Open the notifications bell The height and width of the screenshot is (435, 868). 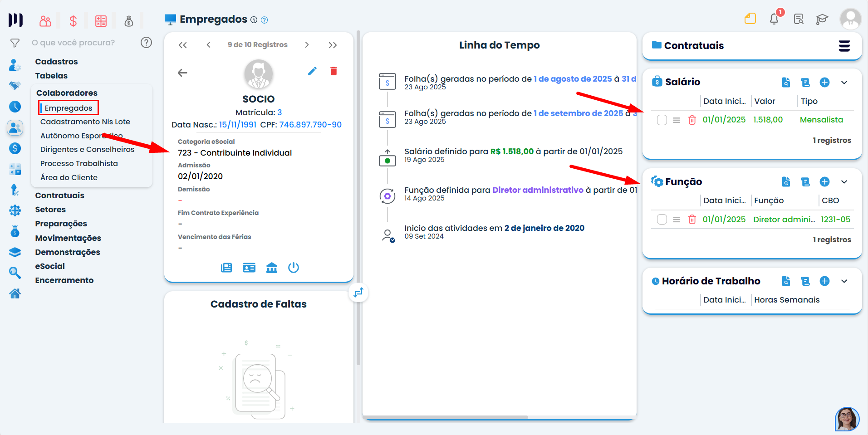pyautogui.click(x=774, y=19)
